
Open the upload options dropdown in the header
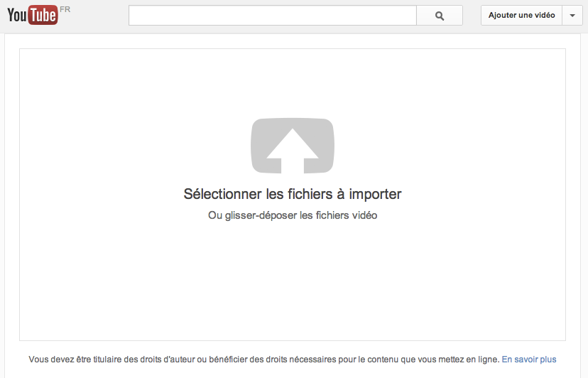(x=572, y=16)
